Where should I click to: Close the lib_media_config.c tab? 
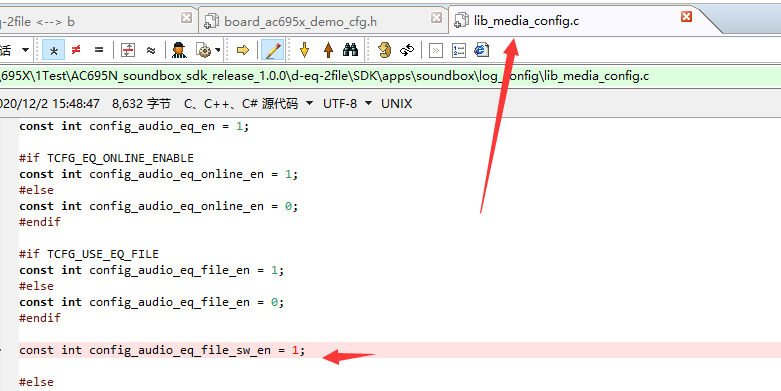click(686, 17)
